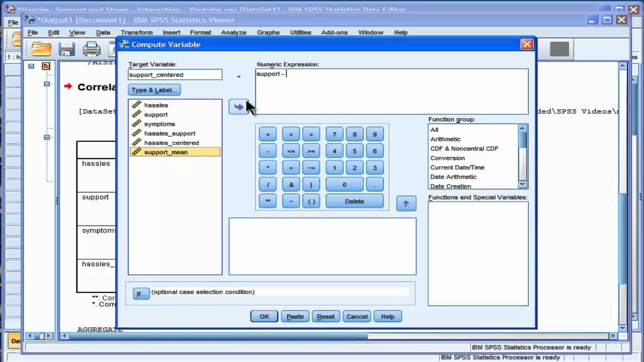Click the greater-than-or-equal key
This screenshot has height=362, width=644.
pyautogui.click(x=311, y=151)
